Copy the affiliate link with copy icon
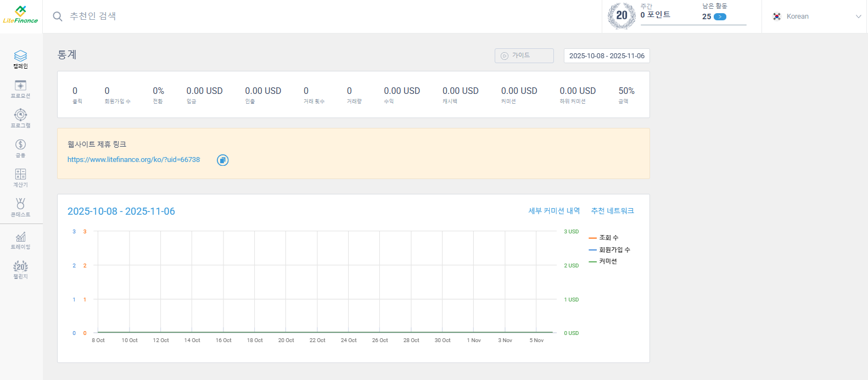 222,160
